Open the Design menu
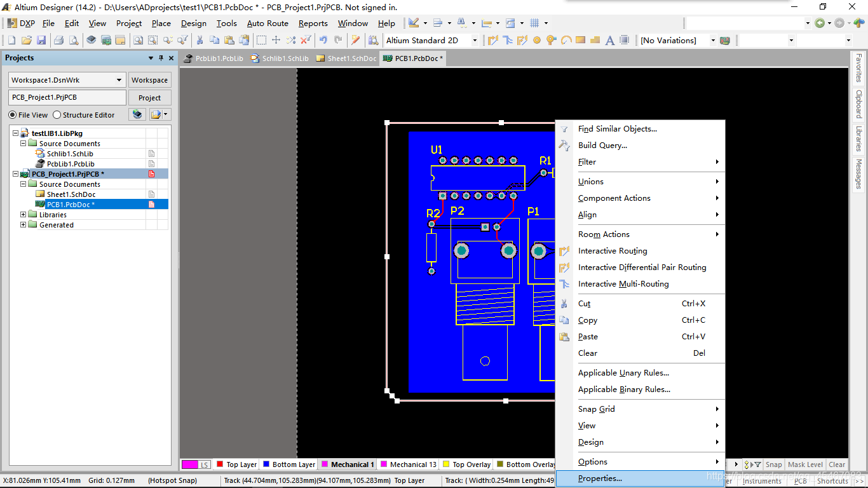868x488 pixels. click(x=194, y=24)
